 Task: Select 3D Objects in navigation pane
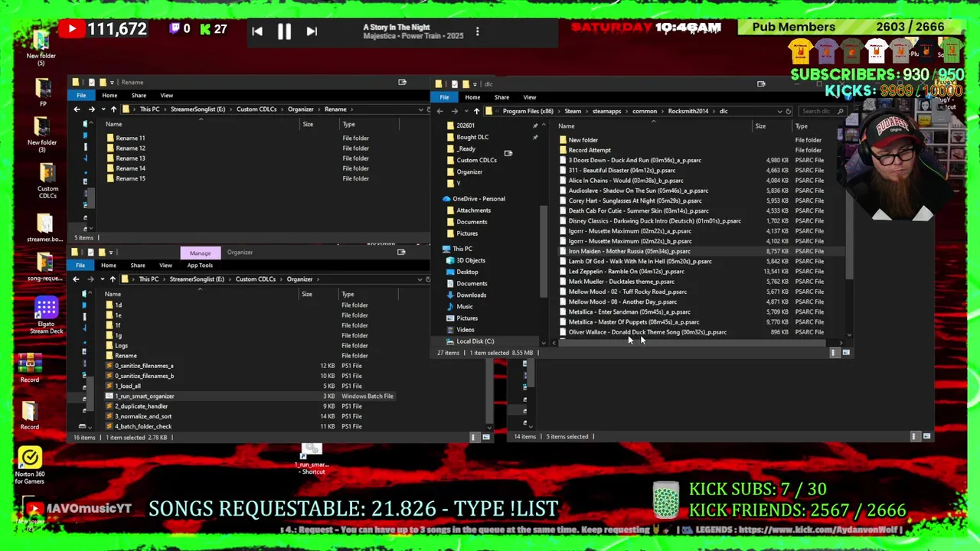[471, 260]
